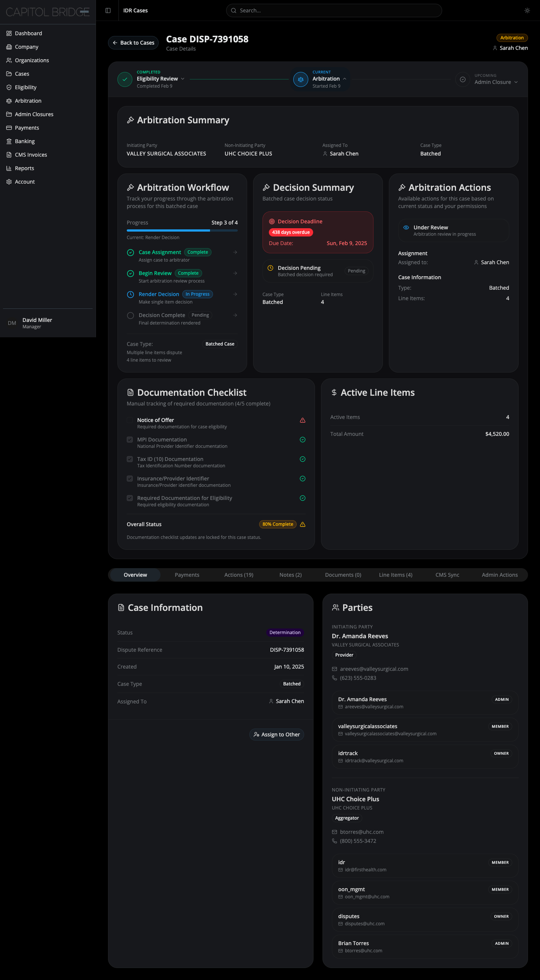Click the 80% Complete status badge
The height and width of the screenshot is (980, 540).
(278, 524)
